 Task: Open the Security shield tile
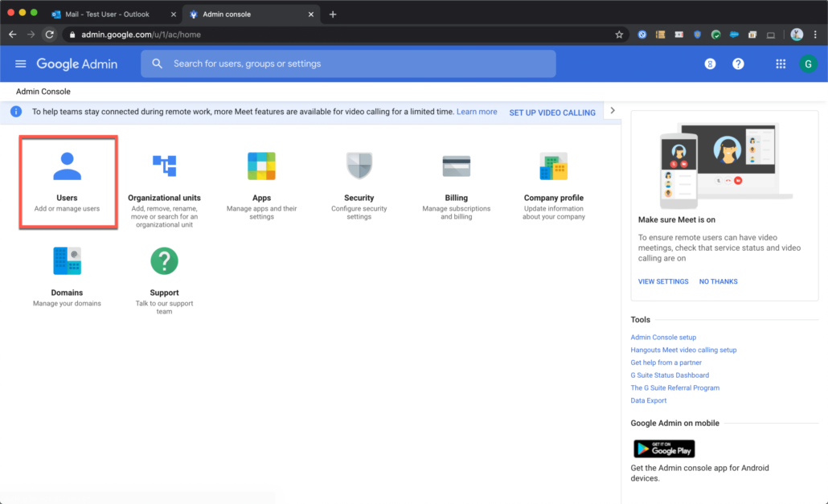coord(359,185)
